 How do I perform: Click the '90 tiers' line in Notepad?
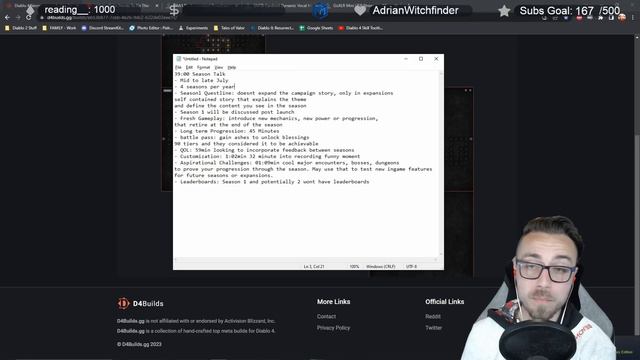coord(246,144)
